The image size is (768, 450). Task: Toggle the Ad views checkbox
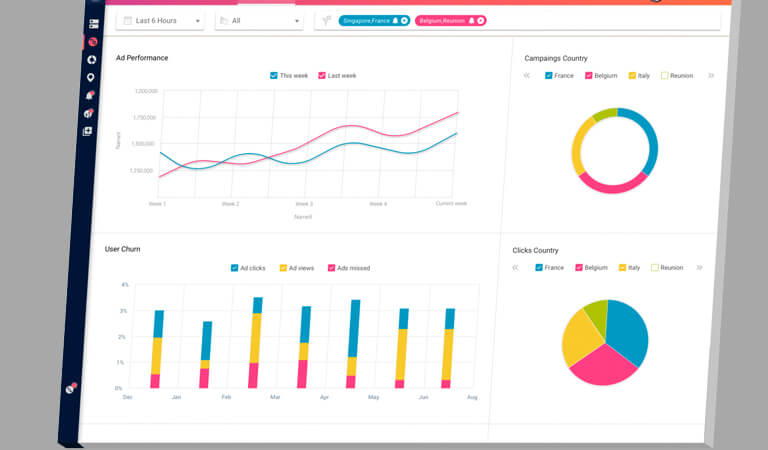283,268
